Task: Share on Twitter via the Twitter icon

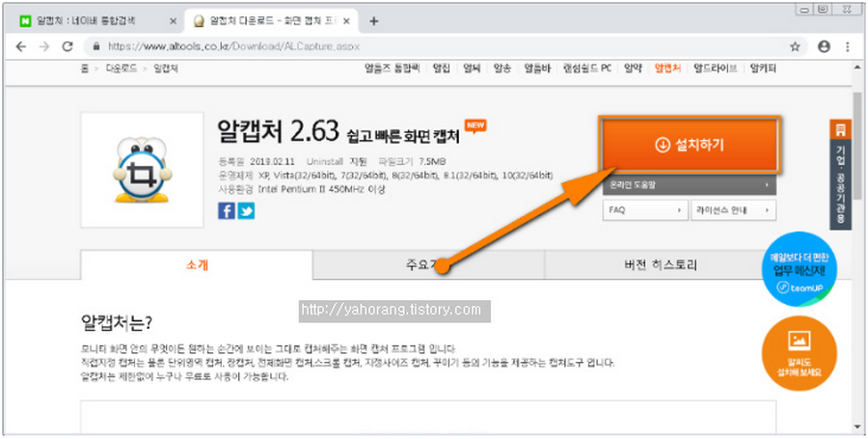Action: pos(246,211)
